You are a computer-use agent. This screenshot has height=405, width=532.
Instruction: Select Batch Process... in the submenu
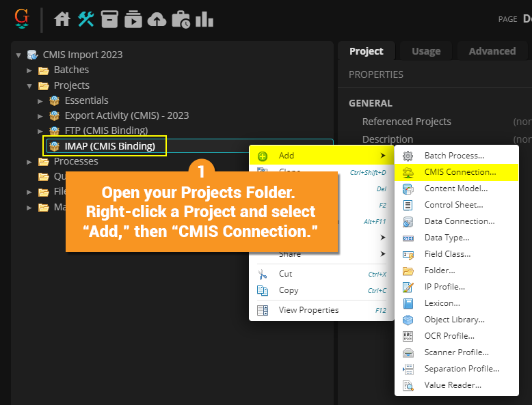pos(456,156)
